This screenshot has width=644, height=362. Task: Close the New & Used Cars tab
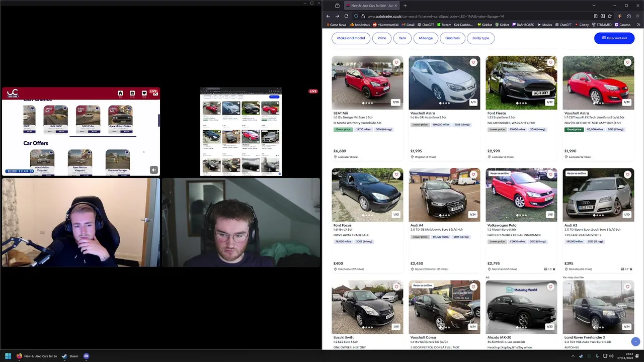pyautogui.click(x=395, y=6)
